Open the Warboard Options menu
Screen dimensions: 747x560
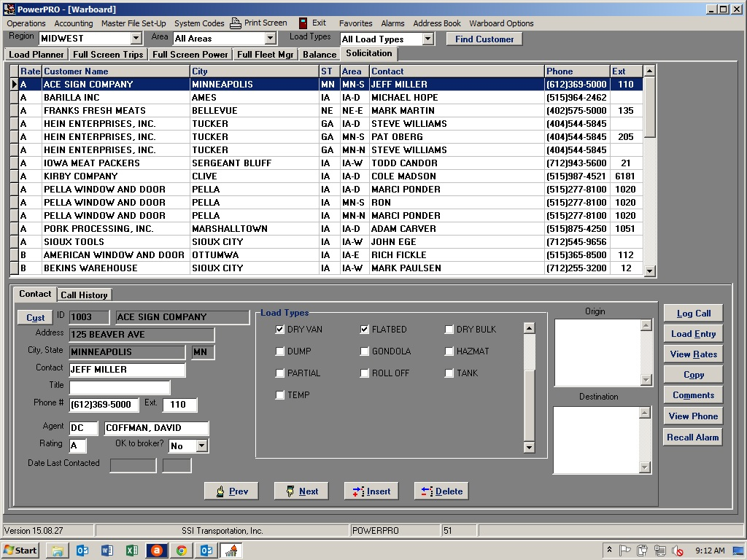[x=501, y=23]
